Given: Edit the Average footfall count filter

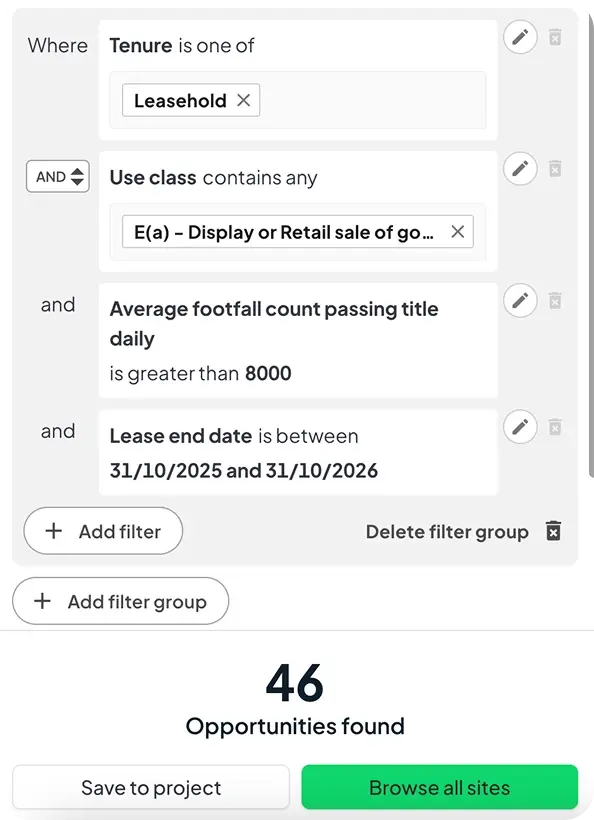Looking at the screenshot, I should [x=520, y=300].
